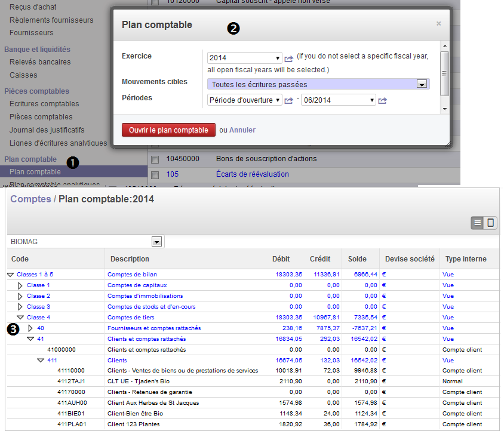Image resolution: width=504 pixels, height=434 pixels.
Task: Open Pièces comptables sub-menu entry
Action: tap(41, 117)
